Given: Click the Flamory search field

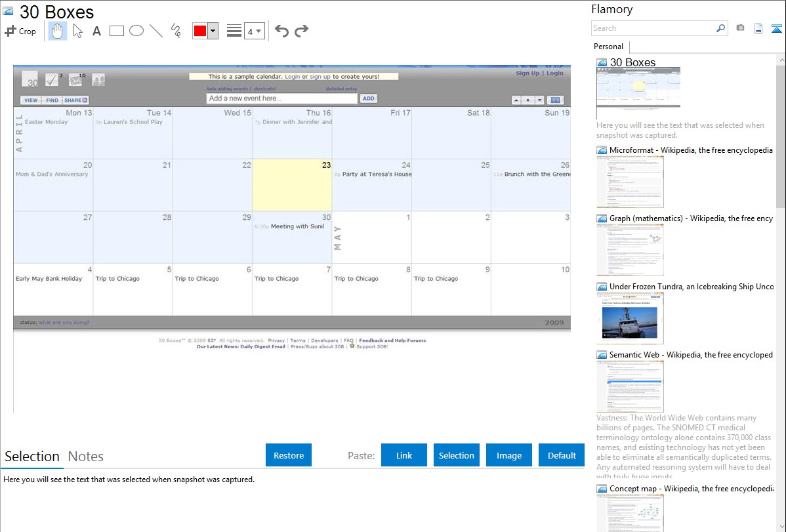Looking at the screenshot, I should (x=653, y=28).
